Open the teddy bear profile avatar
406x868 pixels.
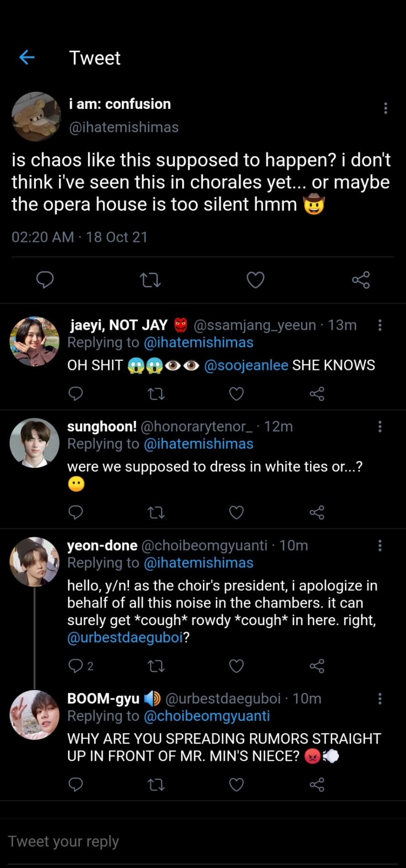[x=36, y=116]
